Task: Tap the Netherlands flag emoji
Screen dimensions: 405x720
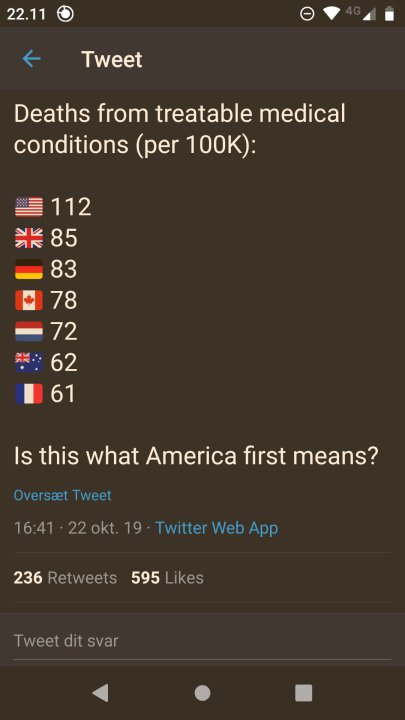Action: click(x=29, y=332)
